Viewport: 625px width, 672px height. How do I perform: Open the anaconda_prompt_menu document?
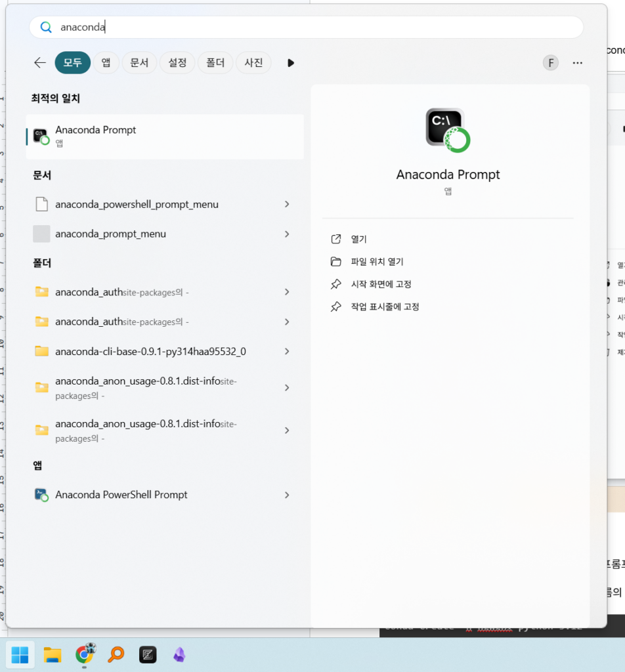[165, 234]
